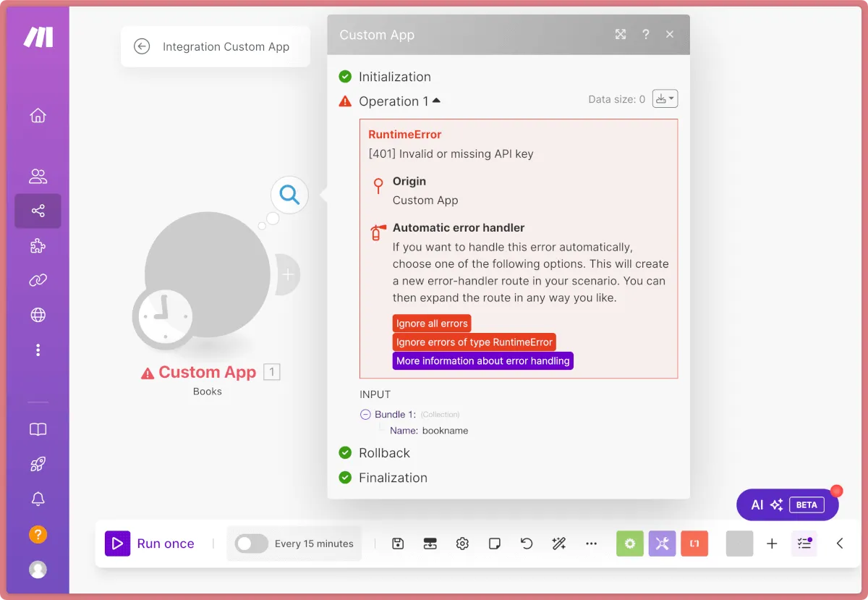This screenshot has height=600, width=868.
Task: Click Ignore all errors button
Action: 432,324
